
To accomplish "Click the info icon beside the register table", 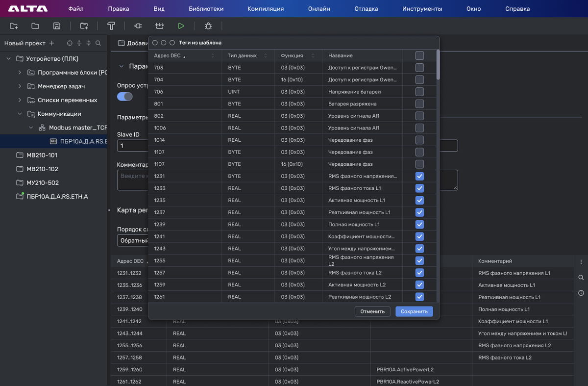I will [x=581, y=293].
